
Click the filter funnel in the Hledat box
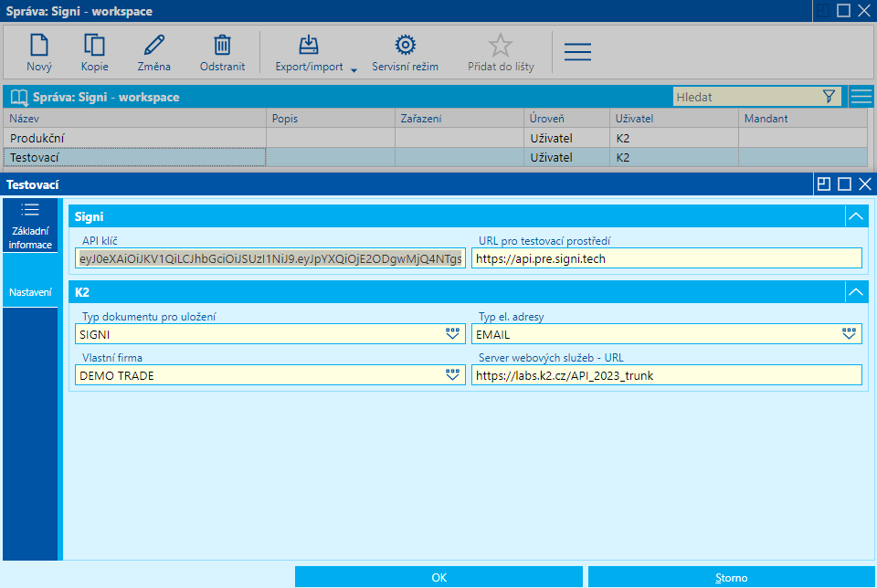tap(829, 97)
